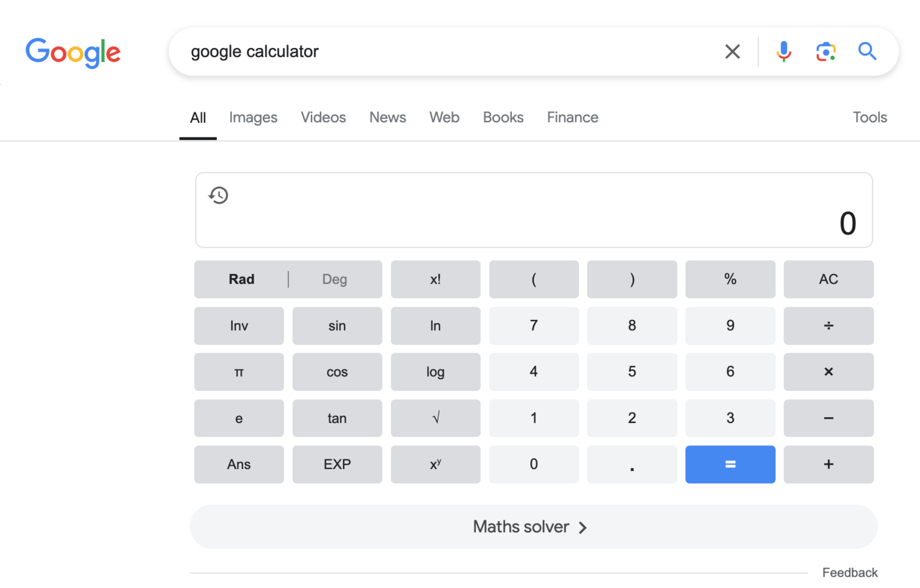The width and height of the screenshot is (920, 588).
Task: Clear the search query with the X icon
Action: coord(732,51)
